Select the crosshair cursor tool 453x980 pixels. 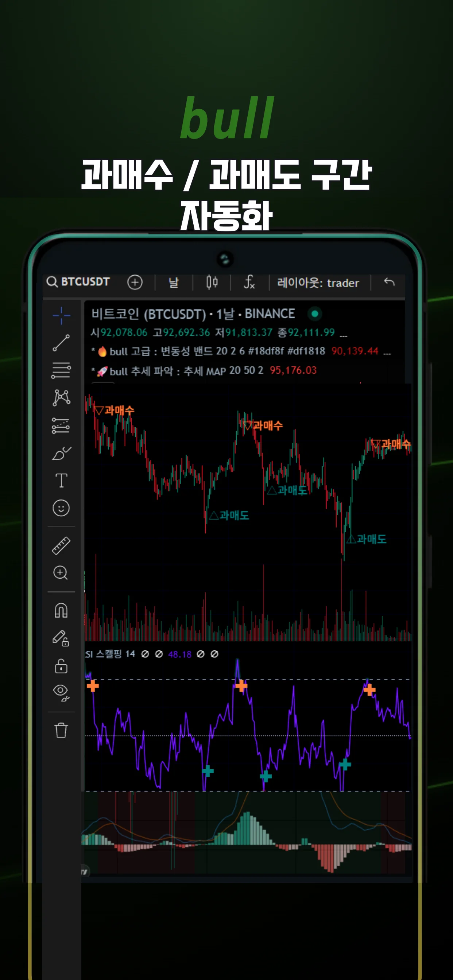coord(61,315)
